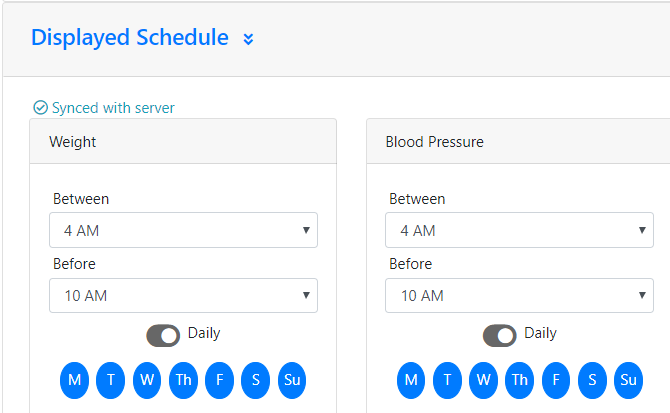The height and width of the screenshot is (413, 670).
Task: Select the Blood Pressure card header
Action: (518, 141)
